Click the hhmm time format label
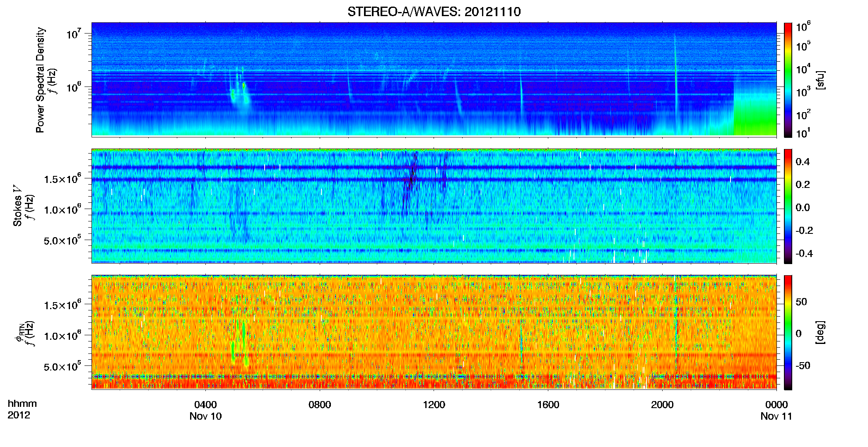 [22, 404]
